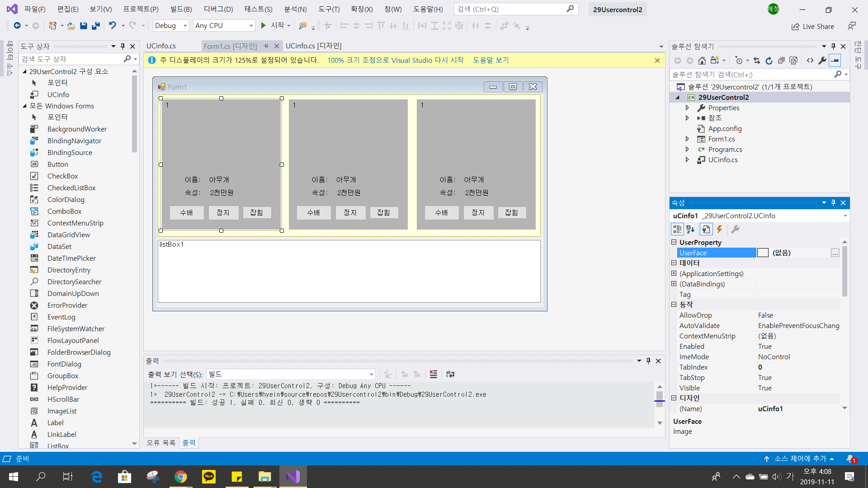Click the Visual Studio restart at 100% link

(395, 60)
